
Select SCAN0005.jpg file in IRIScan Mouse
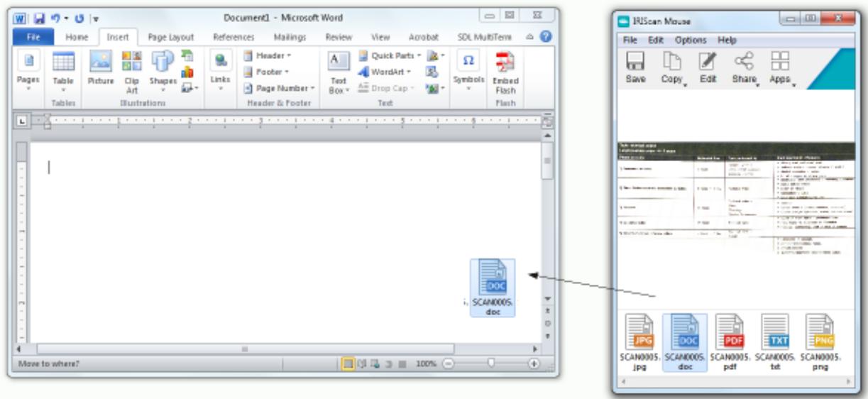click(x=639, y=343)
